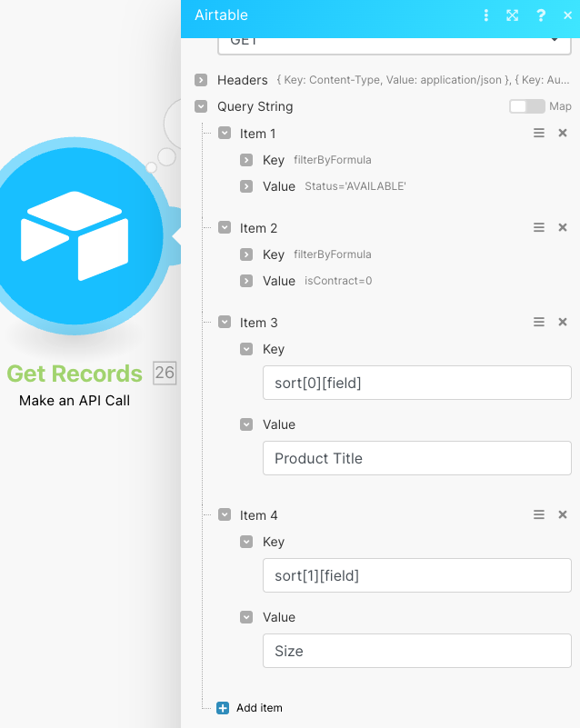Image resolution: width=580 pixels, height=728 pixels.
Task: Collapse the Item 4 Value field
Action: (246, 617)
